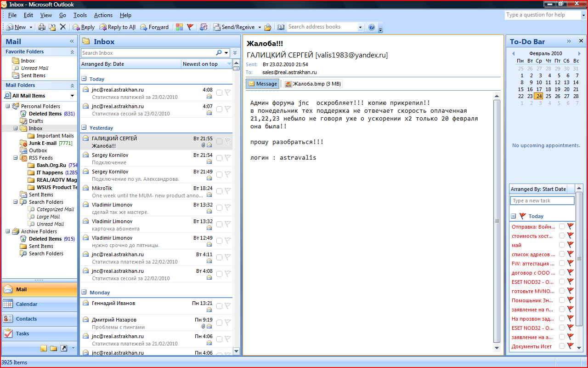
Task: Toggle the flag on the ГАЛИЦКИЙ СЕРГЕЙ message
Action: pyautogui.click(x=227, y=142)
